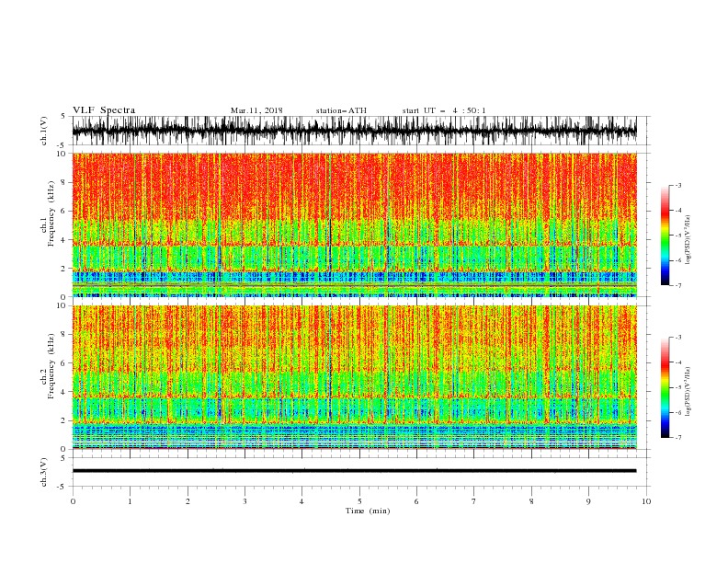Viewport: 728px width, 563px height.
Task: Click the "VLF Spectra" title text
Action: 104,110
